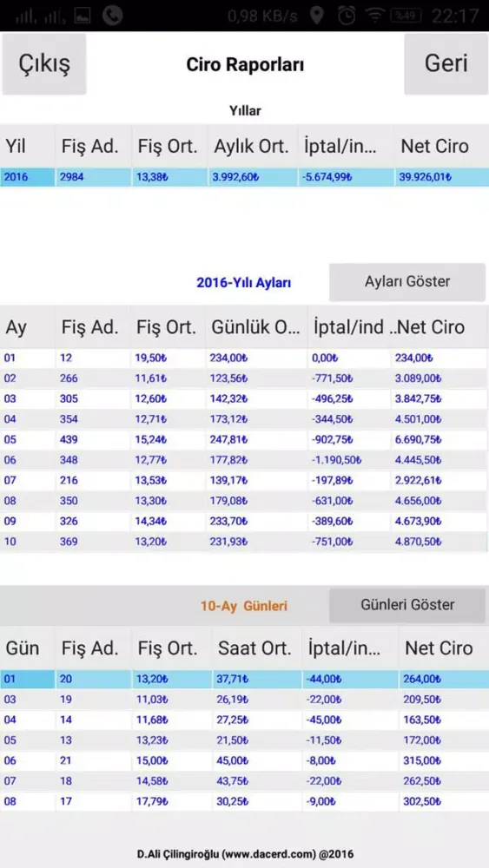Select month 02 row
Viewport: 489px width, 868px height.
pyautogui.click(x=244, y=378)
